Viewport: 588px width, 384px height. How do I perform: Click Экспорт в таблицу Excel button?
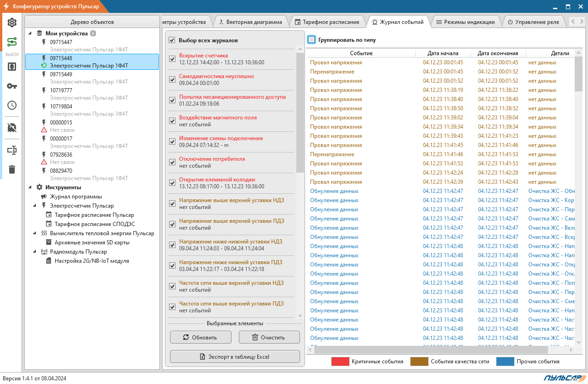(x=235, y=356)
